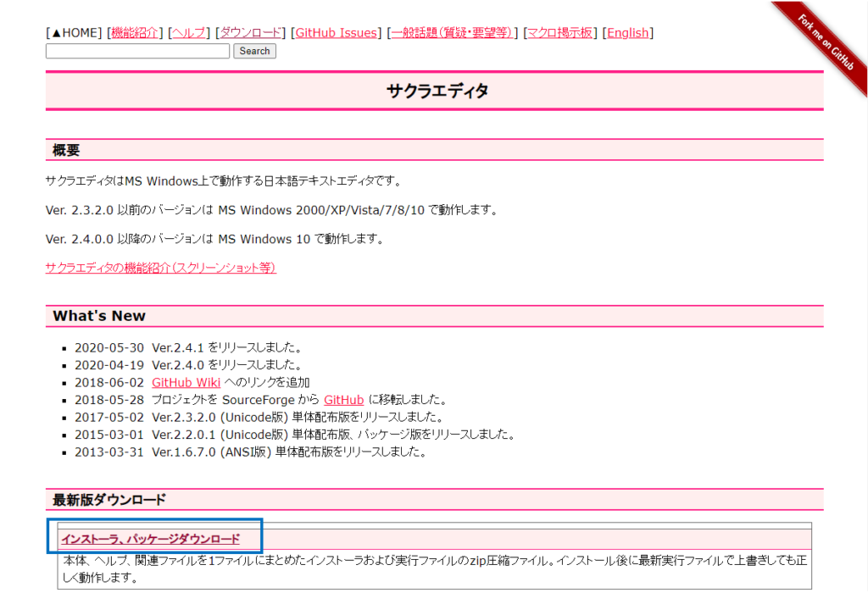Click the Fork me on GitHub ribbon

click(x=826, y=44)
